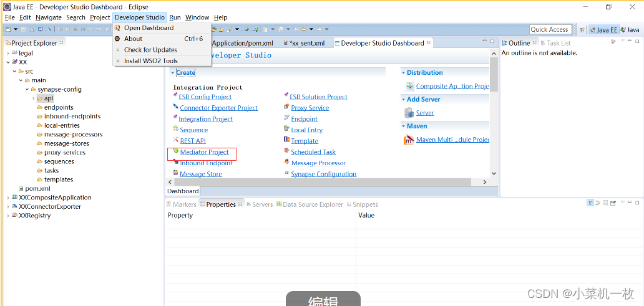Open the Navigate menu
The height and width of the screenshot is (306, 644).
tap(49, 17)
